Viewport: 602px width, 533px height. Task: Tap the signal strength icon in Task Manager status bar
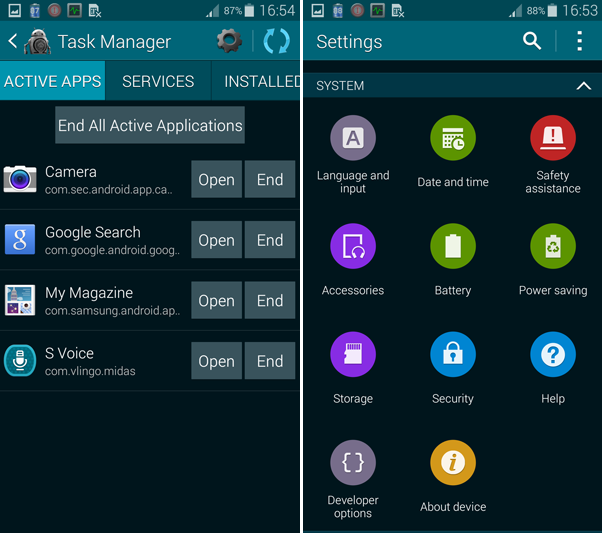pos(212,11)
